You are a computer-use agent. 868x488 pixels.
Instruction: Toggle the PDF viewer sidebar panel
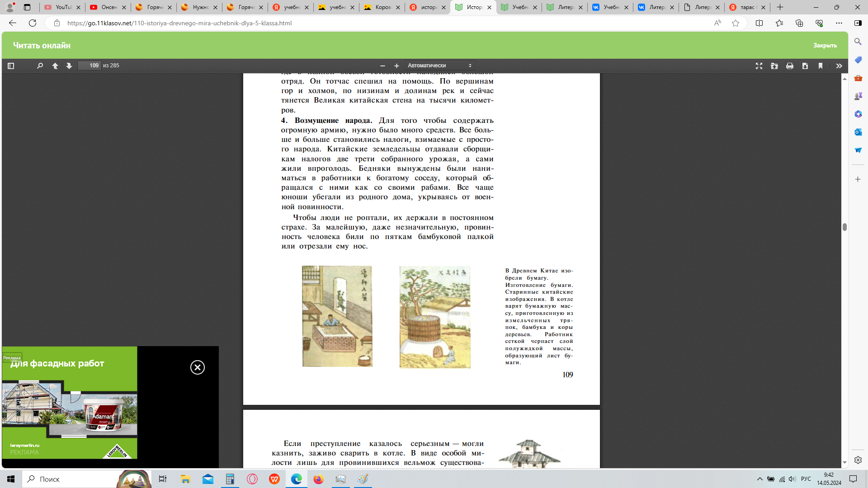(x=11, y=66)
